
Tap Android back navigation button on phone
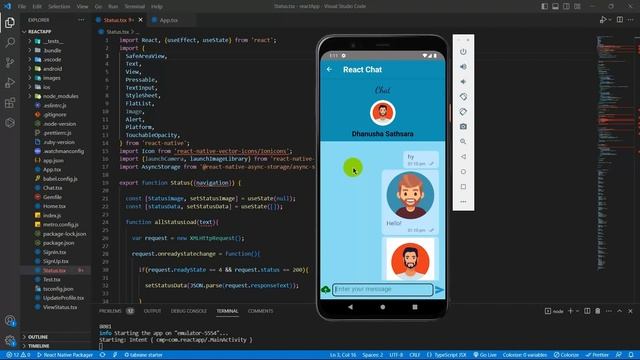350,307
